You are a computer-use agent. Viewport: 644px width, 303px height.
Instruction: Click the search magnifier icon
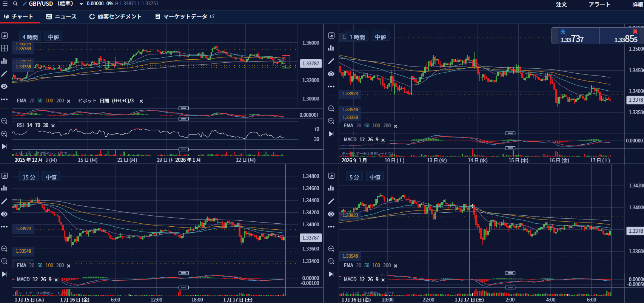coord(15,4)
